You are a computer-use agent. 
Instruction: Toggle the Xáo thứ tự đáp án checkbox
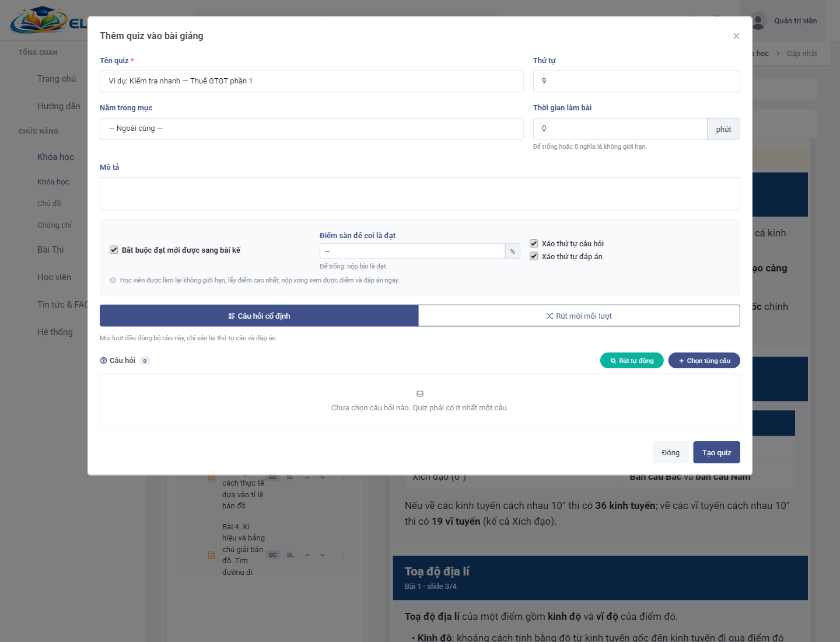pos(534,256)
